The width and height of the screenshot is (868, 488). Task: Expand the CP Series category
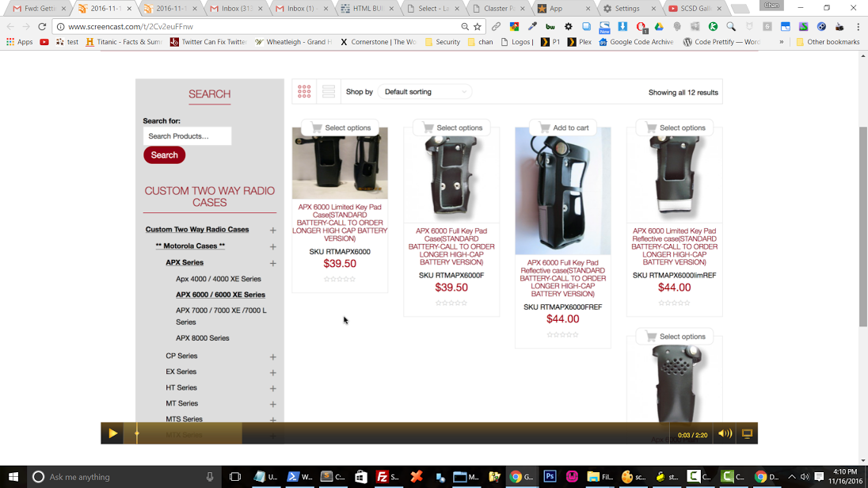272,356
